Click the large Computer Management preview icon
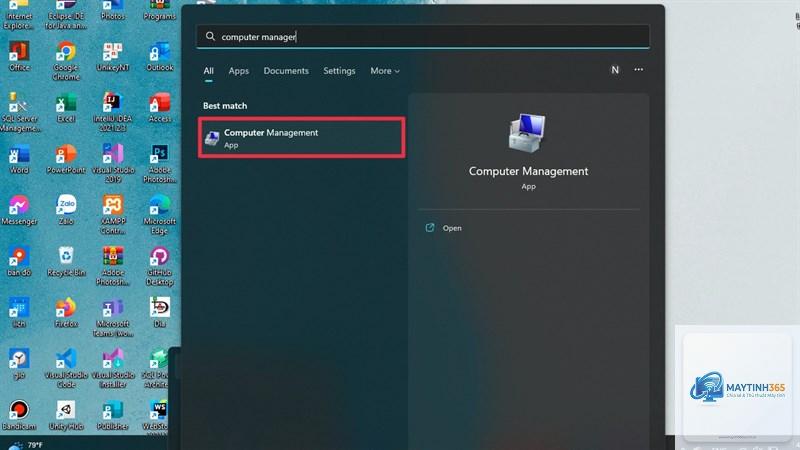Image resolution: width=800 pixels, height=450 pixels. [527, 133]
